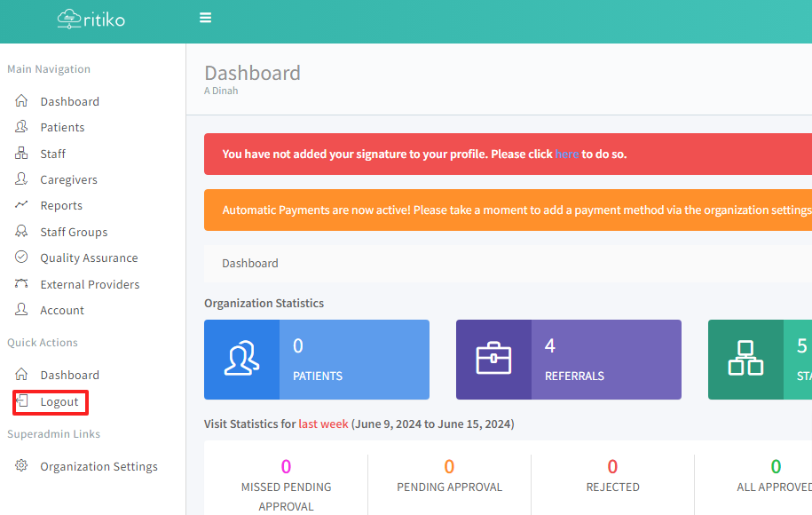This screenshot has width=812, height=515.
Task: Click the Logout door icon
Action: 21,401
